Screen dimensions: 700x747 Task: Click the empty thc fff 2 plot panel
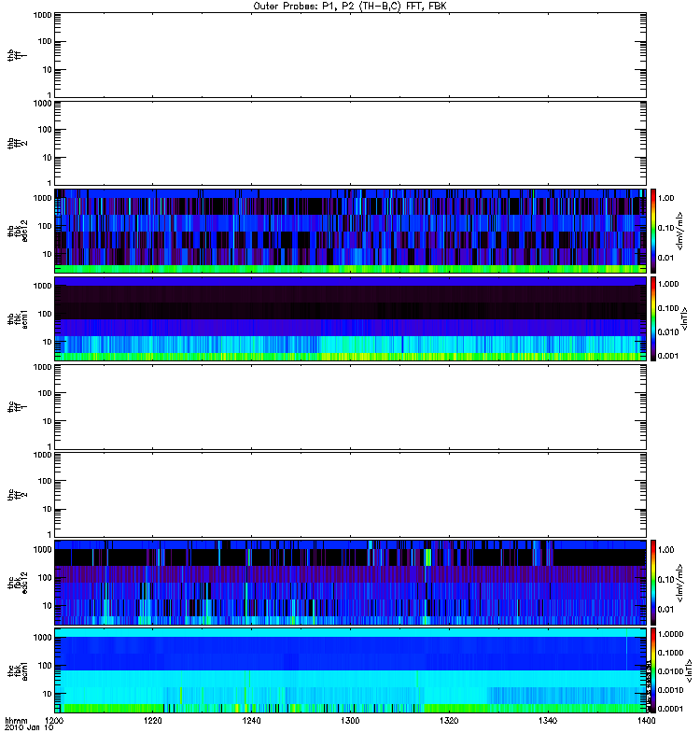(351, 495)
